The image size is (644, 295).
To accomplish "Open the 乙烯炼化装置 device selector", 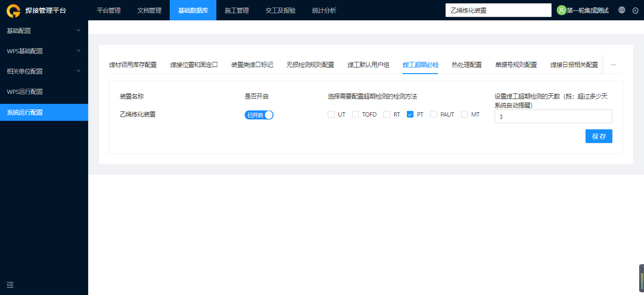I will click(x=498, y=10).
